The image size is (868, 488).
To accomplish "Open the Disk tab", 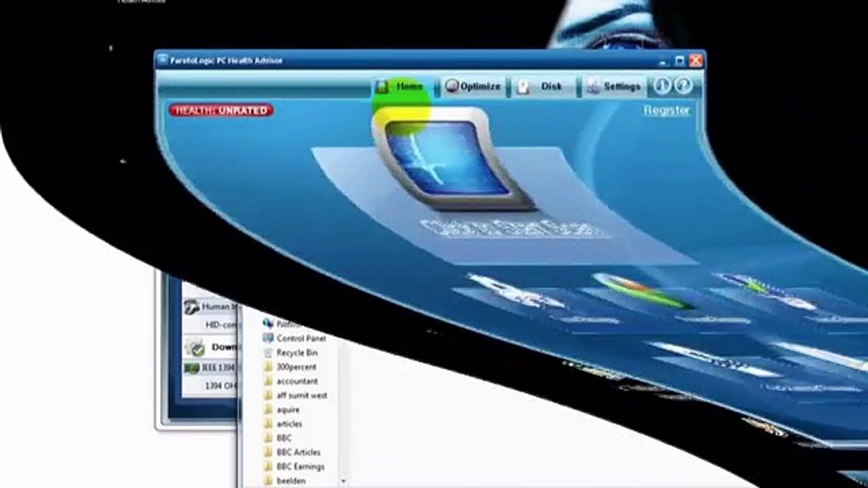I will click(x=543, y=87).
